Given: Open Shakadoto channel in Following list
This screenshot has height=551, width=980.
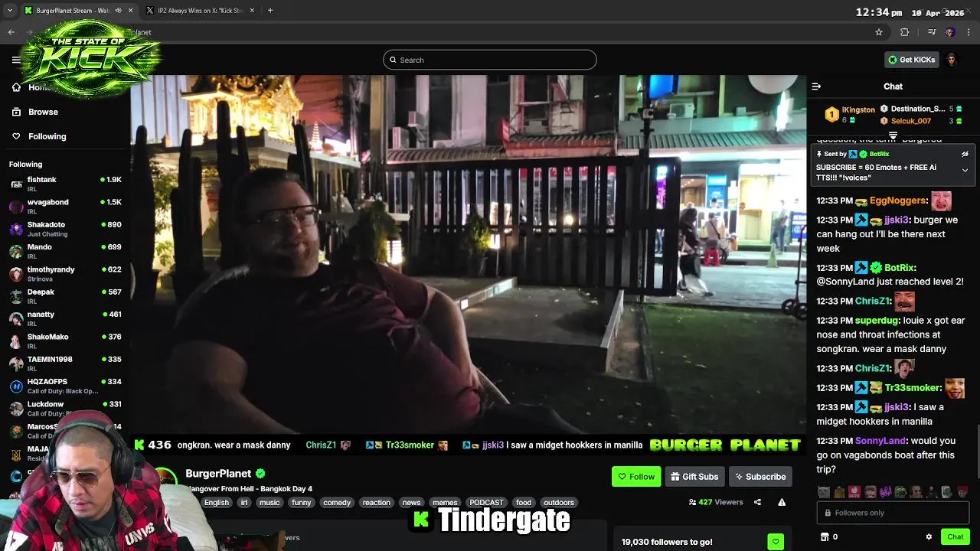Looking at the screenshot, I should click(x=65, y=229).
